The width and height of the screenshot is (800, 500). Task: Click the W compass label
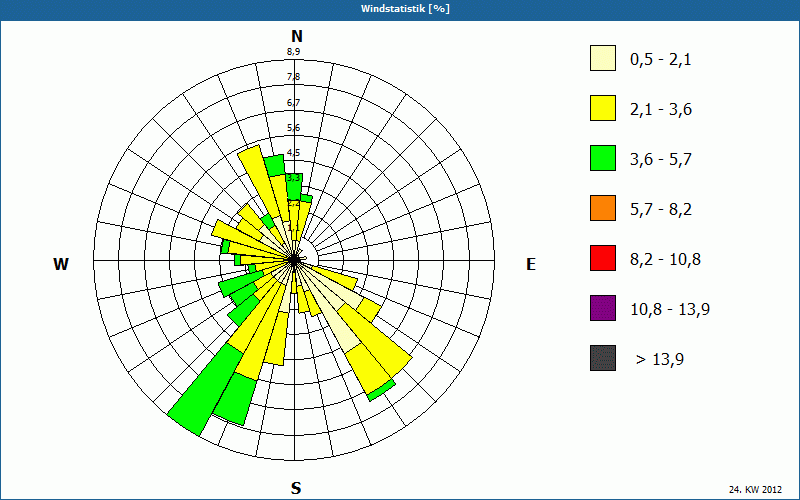(x=61, y=264)
